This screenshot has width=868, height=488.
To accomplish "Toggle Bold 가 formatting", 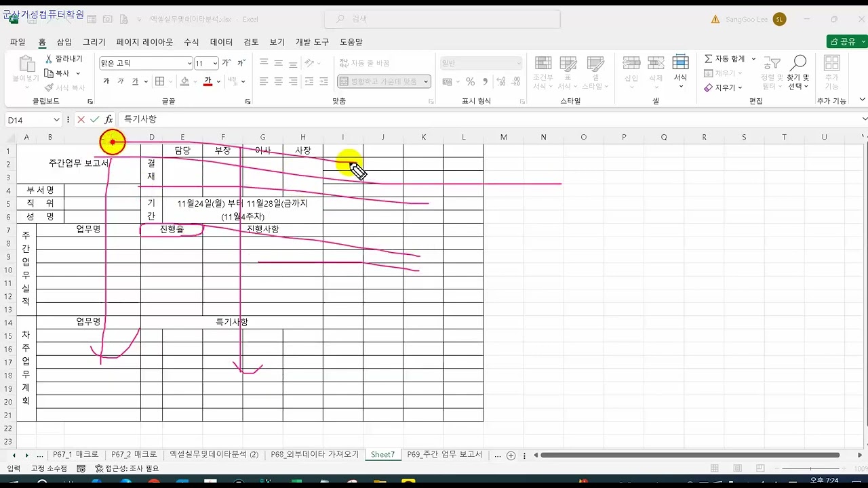I will tap(106, 81).
